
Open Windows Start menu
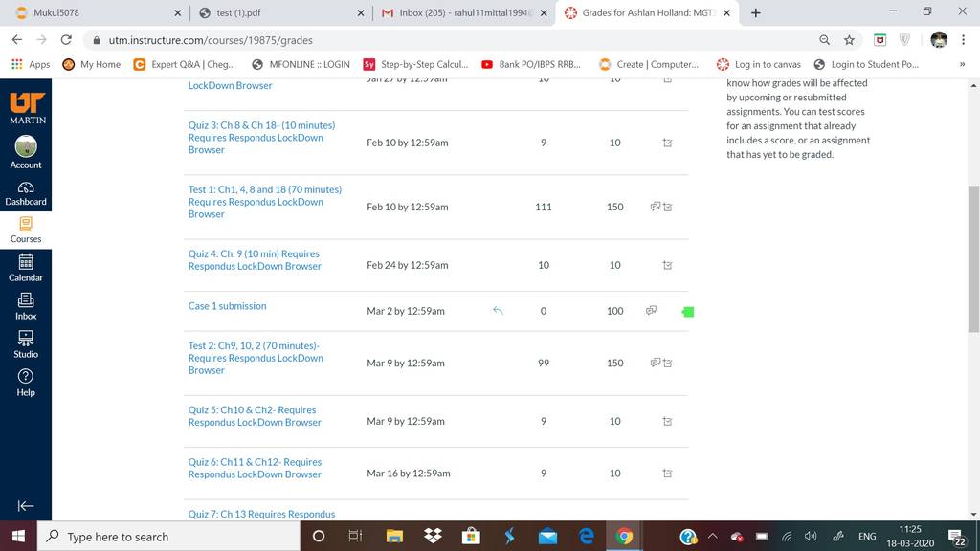18,536
